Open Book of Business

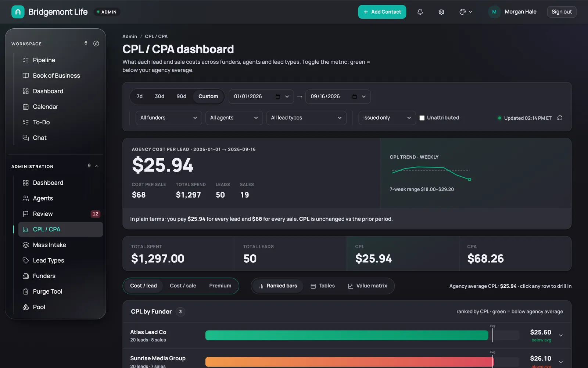[x=61, y=75]
